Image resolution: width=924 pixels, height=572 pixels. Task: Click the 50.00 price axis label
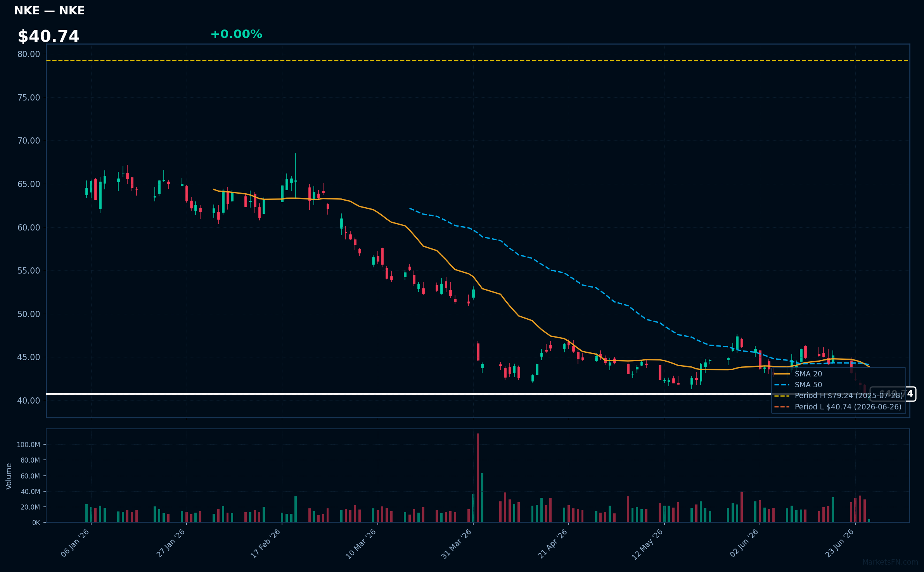point(29,314)
